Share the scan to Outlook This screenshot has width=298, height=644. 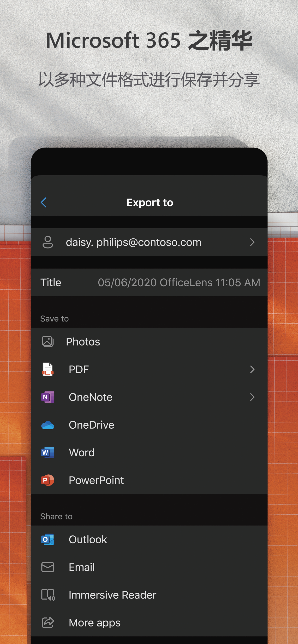149,540
